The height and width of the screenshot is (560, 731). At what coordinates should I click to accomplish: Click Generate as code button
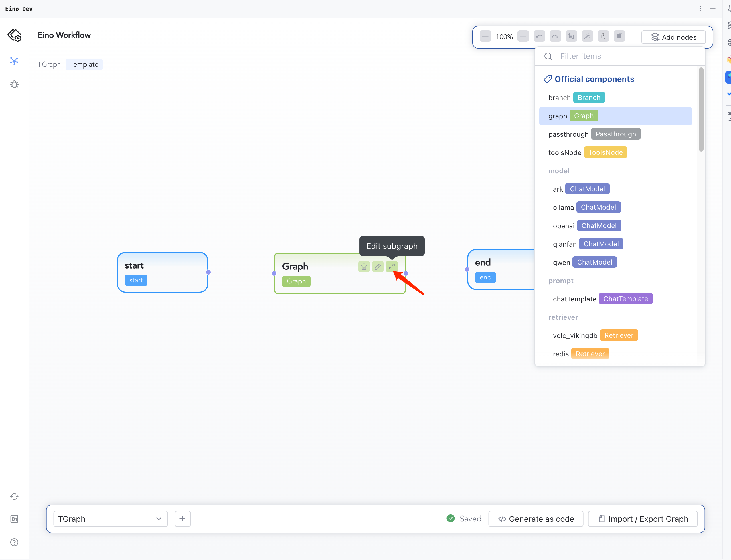(536, 519)
